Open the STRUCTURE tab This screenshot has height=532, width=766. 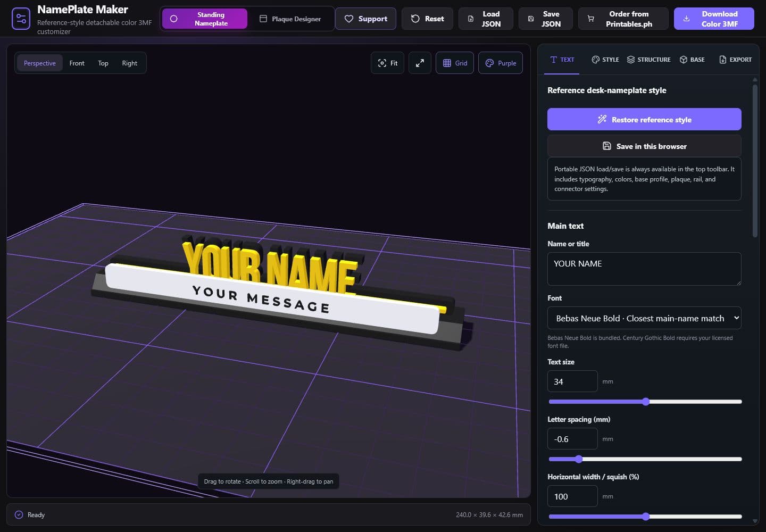[x=648, y=60]
